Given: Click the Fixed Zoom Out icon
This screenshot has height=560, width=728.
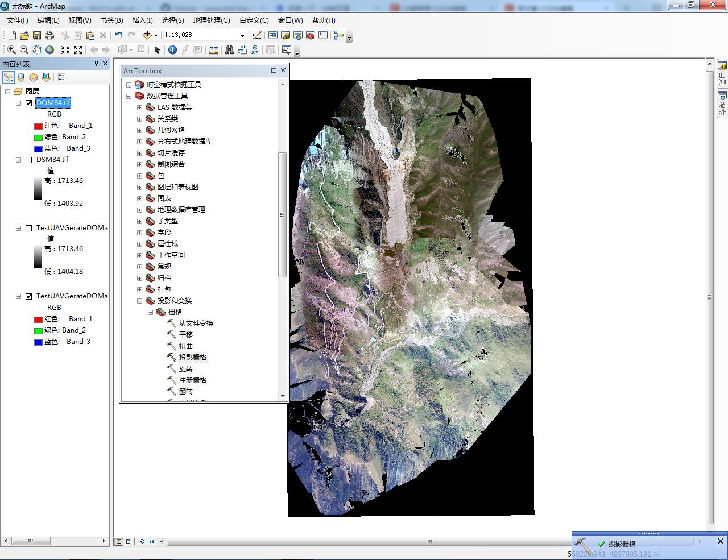Looking at the screenshot, I should tap(78, 50).
